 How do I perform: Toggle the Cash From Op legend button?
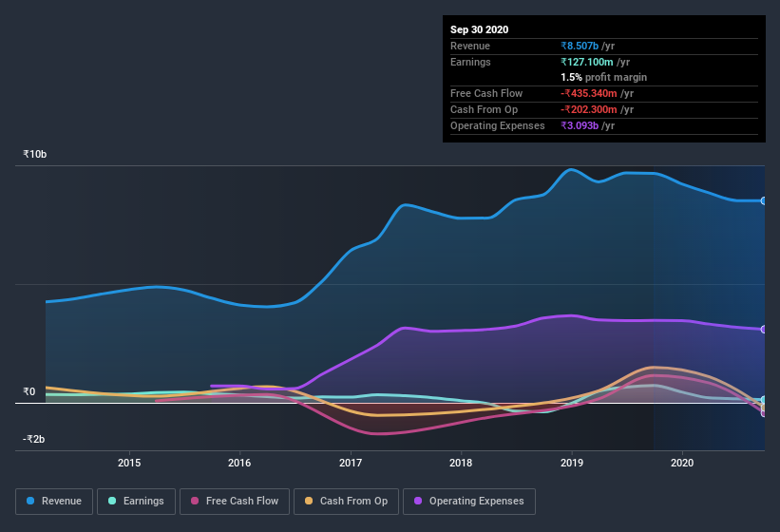tap(346, 502)
